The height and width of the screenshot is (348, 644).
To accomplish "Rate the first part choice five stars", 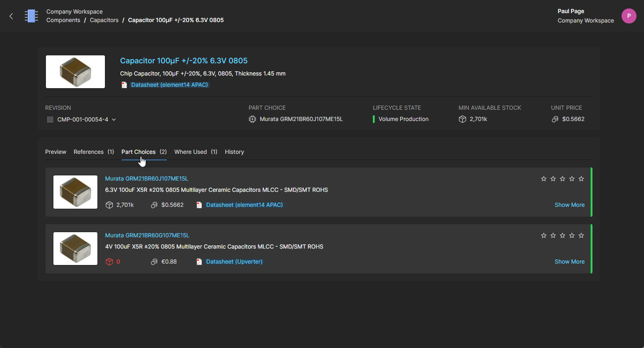I will click(581, 179).
